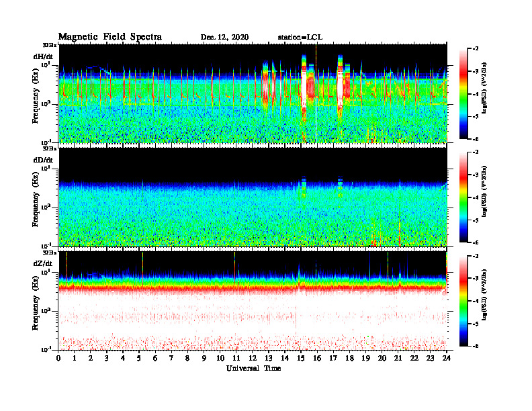The width and height of the screenshot is (532, 411).
Task: Click the "dH/dt" panel label
Action: tap(43, 56)
